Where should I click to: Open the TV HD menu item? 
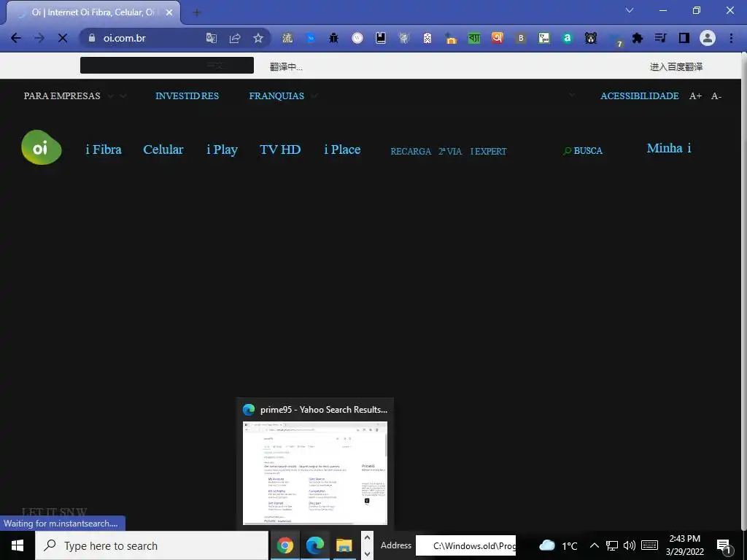[x=280, y=149]
